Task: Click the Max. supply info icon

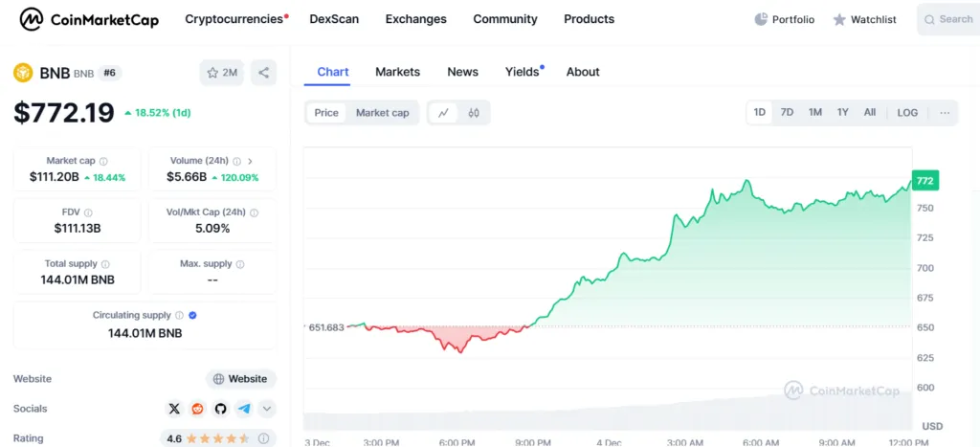Action: click(240, 264)
